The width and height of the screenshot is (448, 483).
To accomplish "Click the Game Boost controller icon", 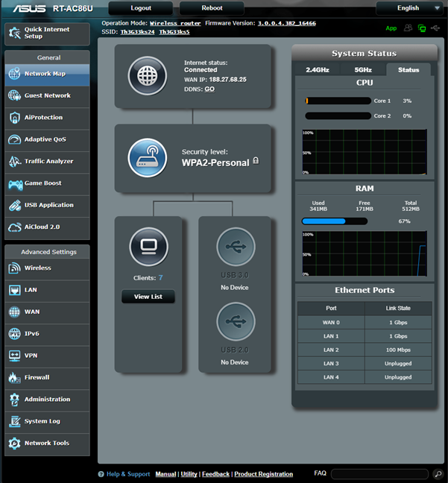I will (x=15, y=184).
